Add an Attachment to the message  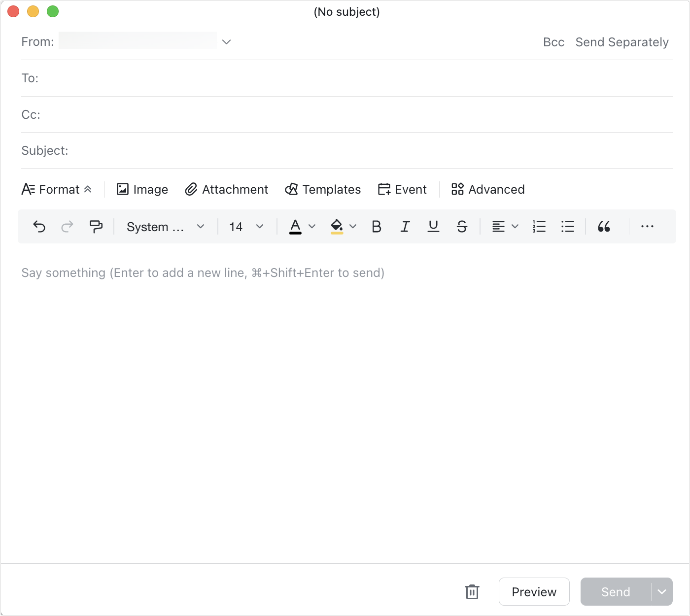coord(226,189)
